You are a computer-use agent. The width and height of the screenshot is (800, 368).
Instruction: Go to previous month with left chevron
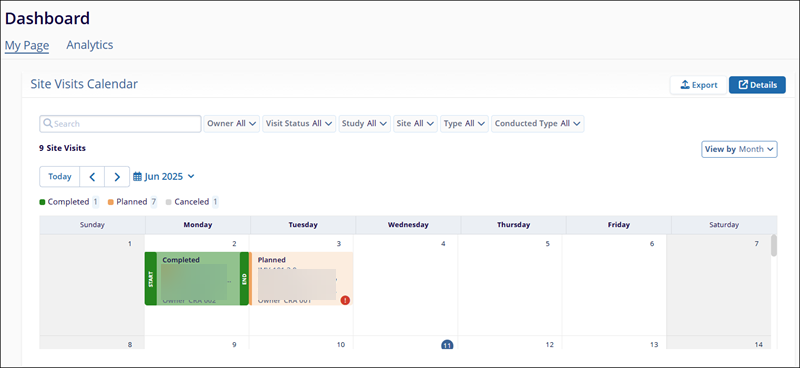tap(92, 177)
